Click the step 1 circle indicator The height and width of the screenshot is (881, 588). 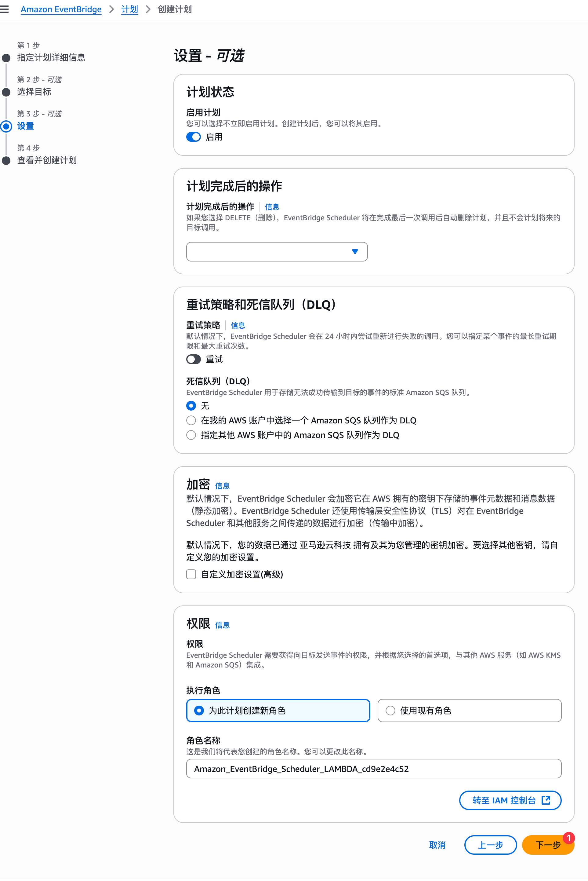(6, 58)
